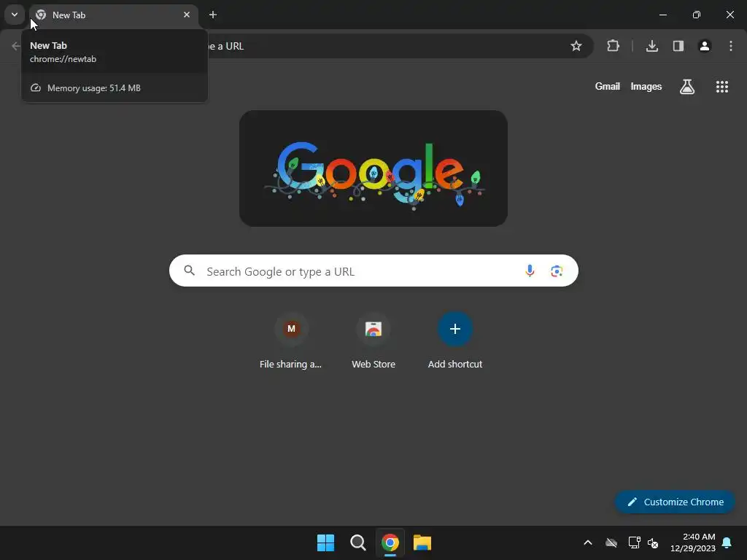
Task: Go back with the back arrow
Action: click(x=16, y=46)
